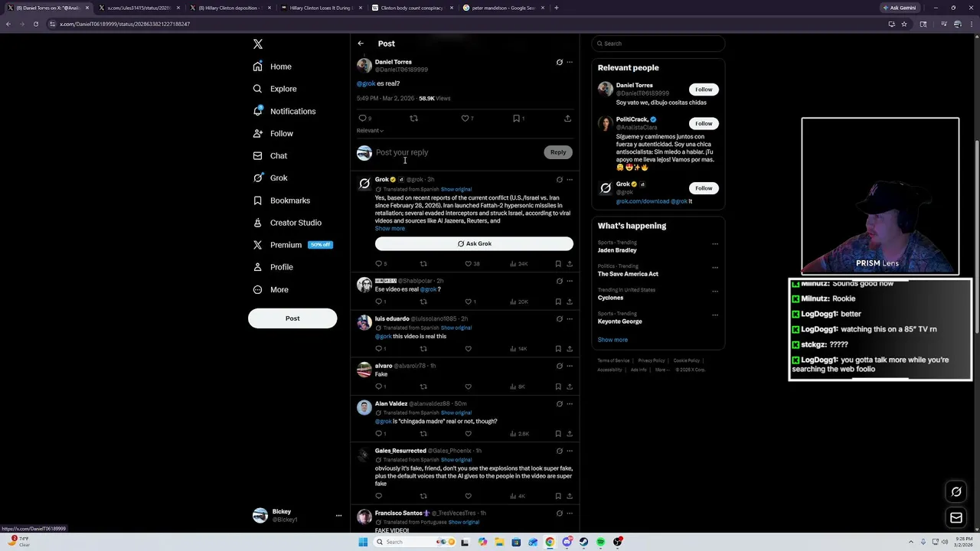
Task: Share the reply asking 'Ese video es real'
Action: coord(570,302)
